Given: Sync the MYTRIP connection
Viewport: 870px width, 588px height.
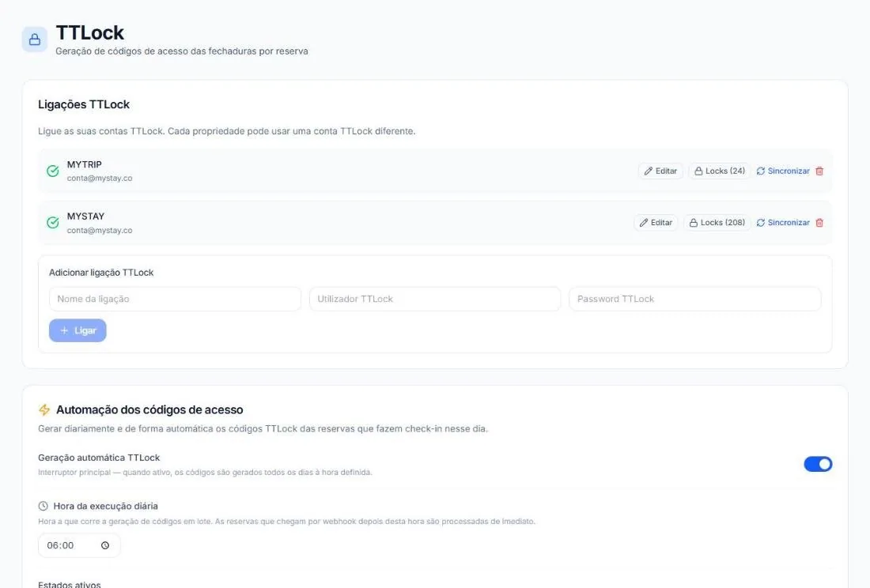Looking at the screenshot, I should 783,171.
